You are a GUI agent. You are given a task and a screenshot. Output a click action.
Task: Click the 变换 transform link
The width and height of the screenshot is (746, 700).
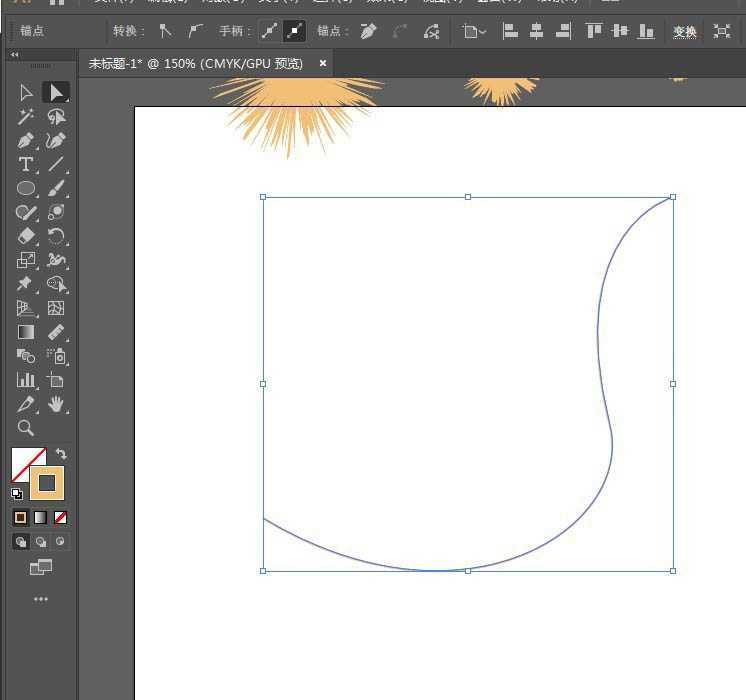click(685, 32)
